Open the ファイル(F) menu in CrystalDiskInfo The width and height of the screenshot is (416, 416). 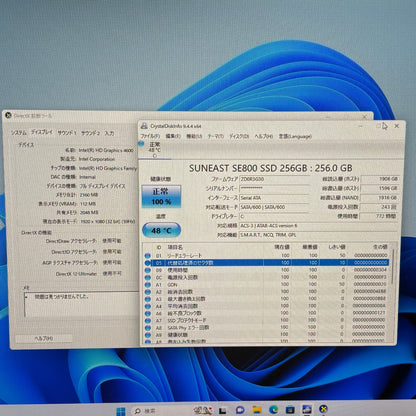click(x=150, y=136)
